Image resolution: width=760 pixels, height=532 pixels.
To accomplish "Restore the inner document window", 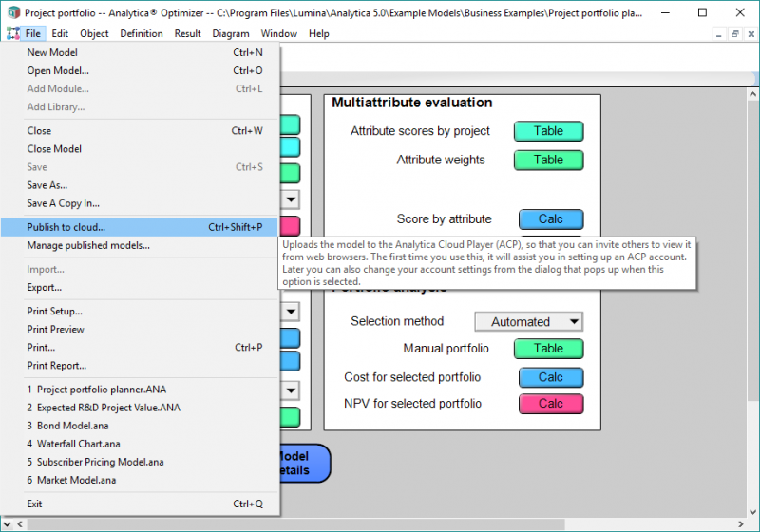I will pos(734,34).
